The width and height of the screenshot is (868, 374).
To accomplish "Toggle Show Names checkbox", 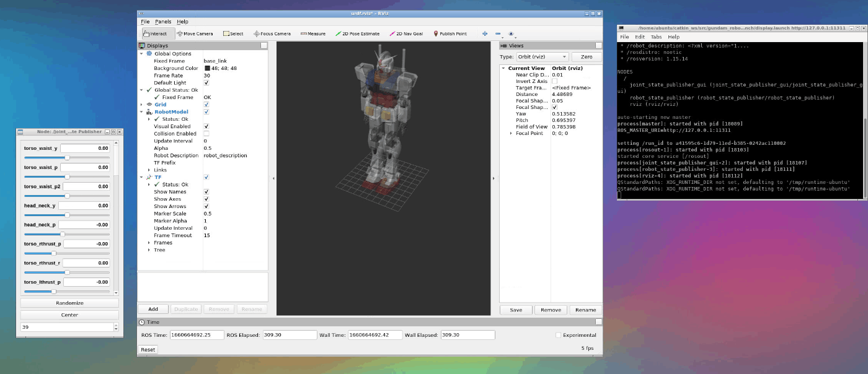I will pyautogui.click(x=206, y=192).
